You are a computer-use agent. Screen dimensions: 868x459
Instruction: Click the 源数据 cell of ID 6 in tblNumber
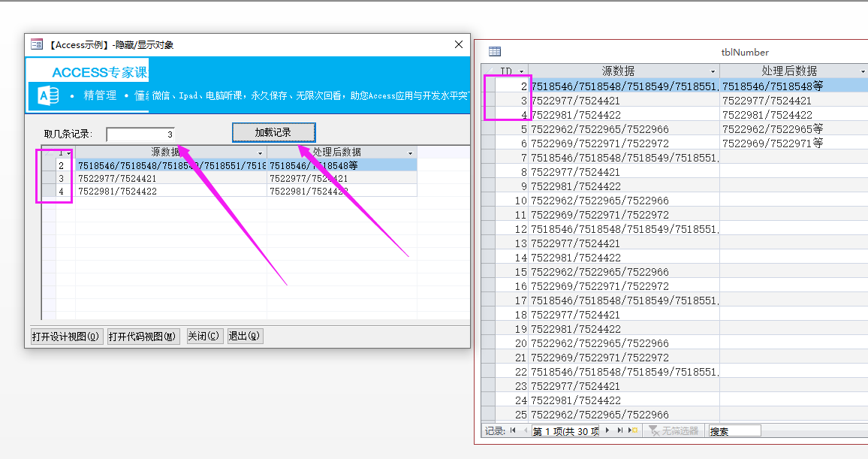tap(624, 143)
